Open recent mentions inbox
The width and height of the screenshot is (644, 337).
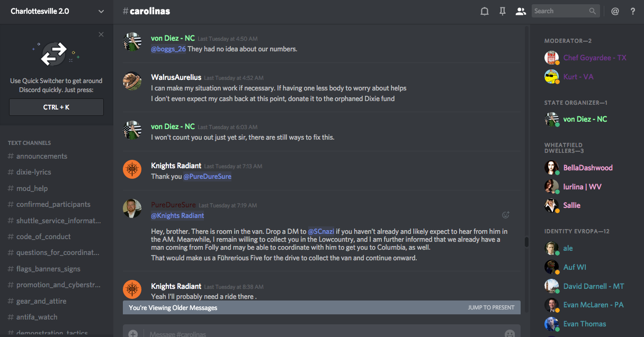click(615, 11)
